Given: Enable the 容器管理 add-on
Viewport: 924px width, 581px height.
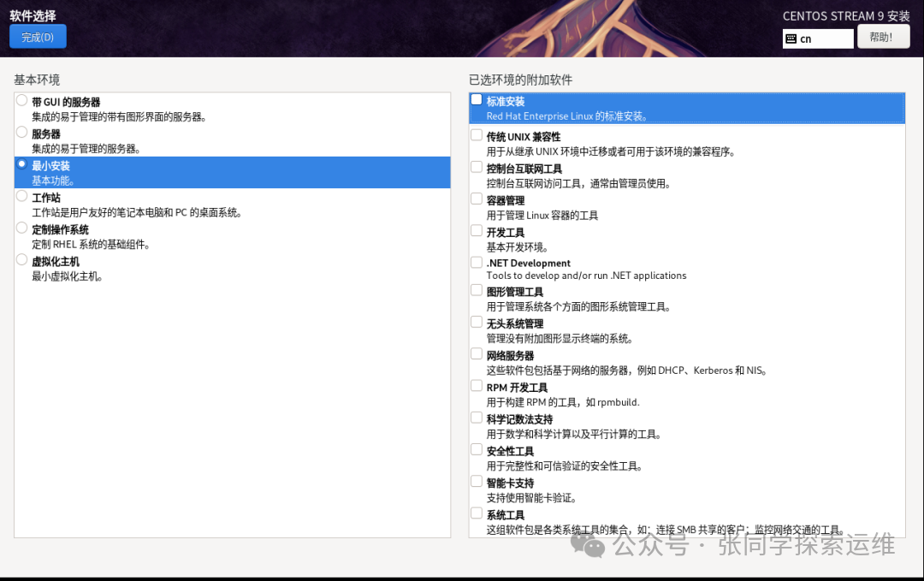Looking at the screenshot, I should pos(476,198).
